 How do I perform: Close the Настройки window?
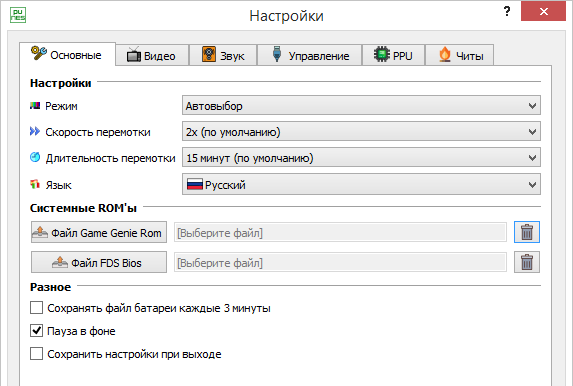(x=543, y=11)
